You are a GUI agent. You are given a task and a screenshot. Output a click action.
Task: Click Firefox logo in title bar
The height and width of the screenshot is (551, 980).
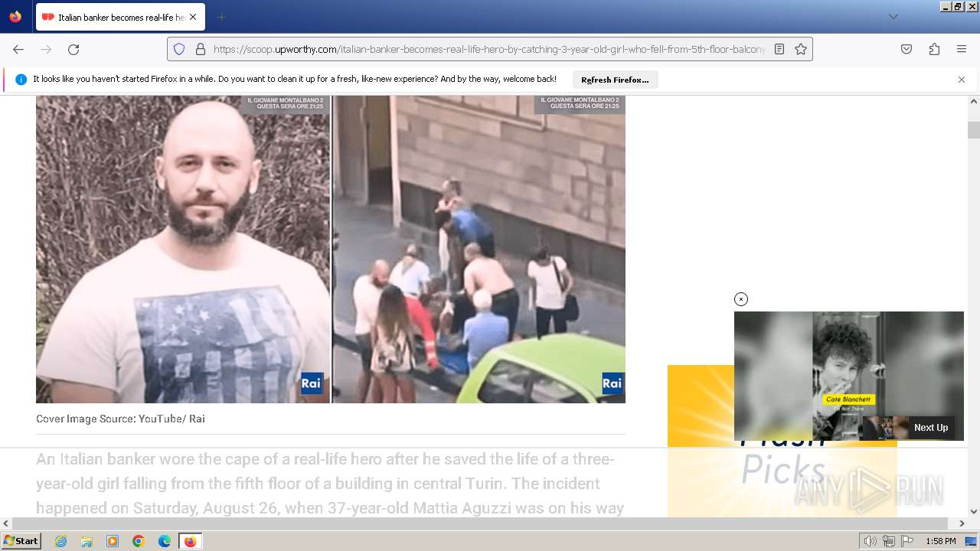[15, 17]
